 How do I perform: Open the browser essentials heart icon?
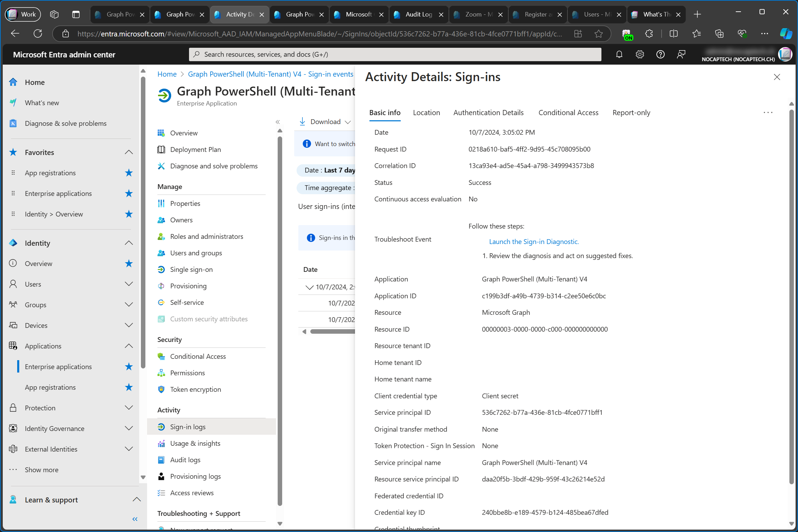pyautogui.click(x=742, y=34)
